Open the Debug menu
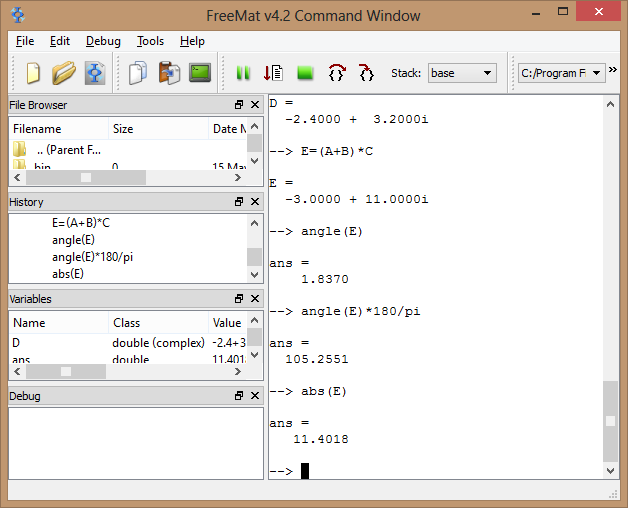Viewport: 628px width, 508px height. click(103, 41)
